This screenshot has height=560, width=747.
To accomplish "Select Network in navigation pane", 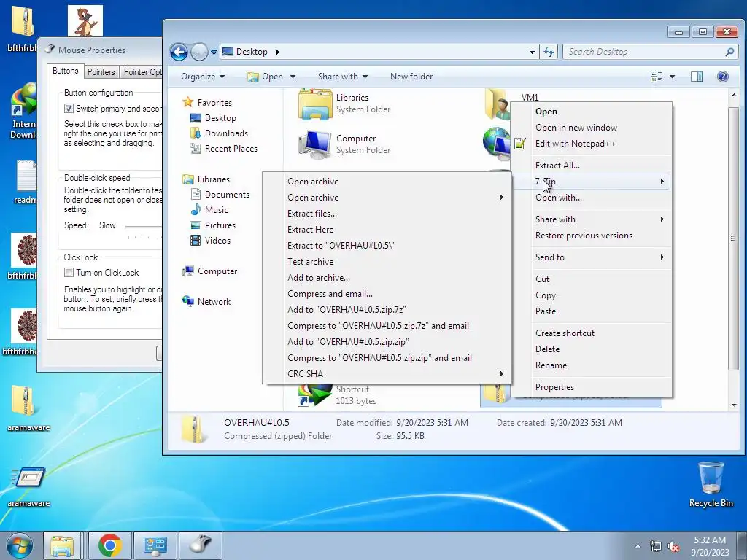I will point(214,301).
